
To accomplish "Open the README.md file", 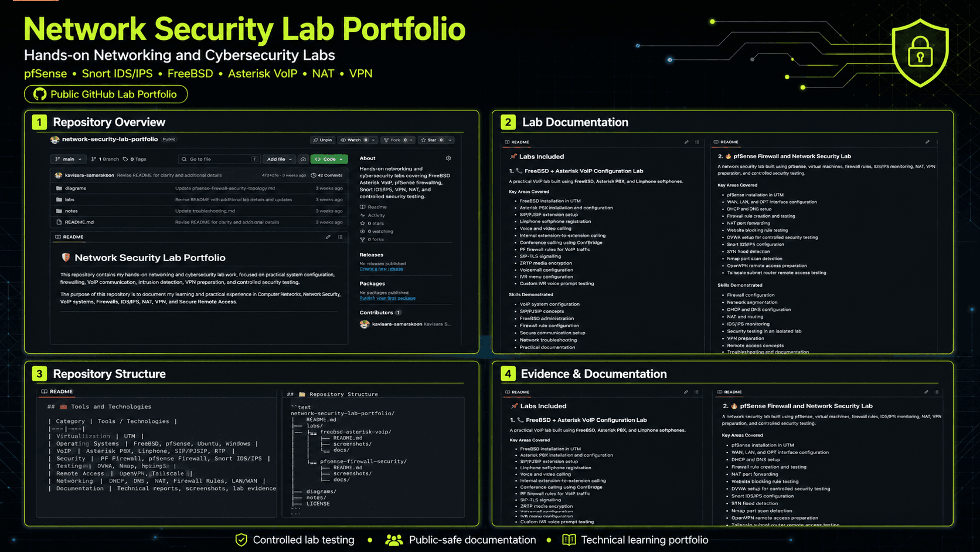I will click(79, 222).
